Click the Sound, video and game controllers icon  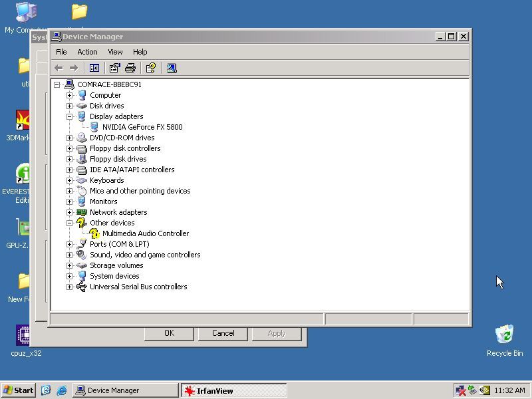(x=82, y=255)
